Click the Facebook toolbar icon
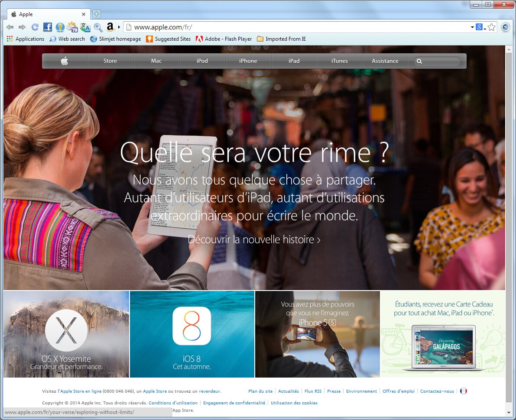 coord(47,27)
